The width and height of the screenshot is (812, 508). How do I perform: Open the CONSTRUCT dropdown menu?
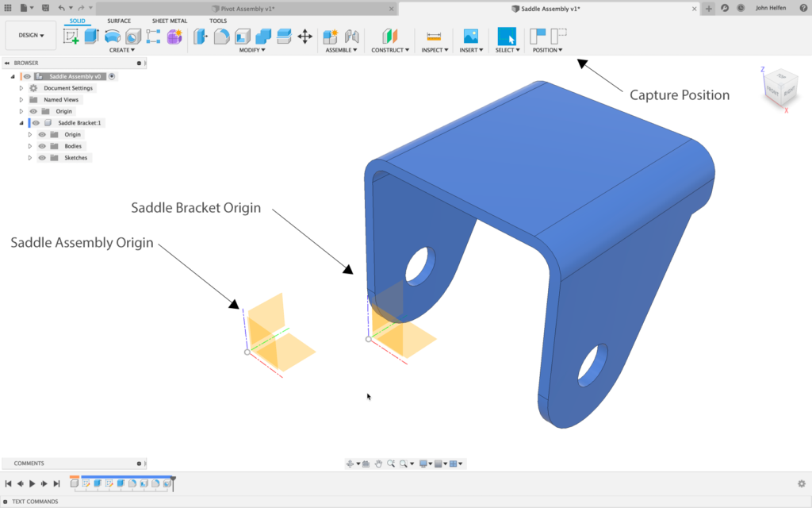[390, 50]
